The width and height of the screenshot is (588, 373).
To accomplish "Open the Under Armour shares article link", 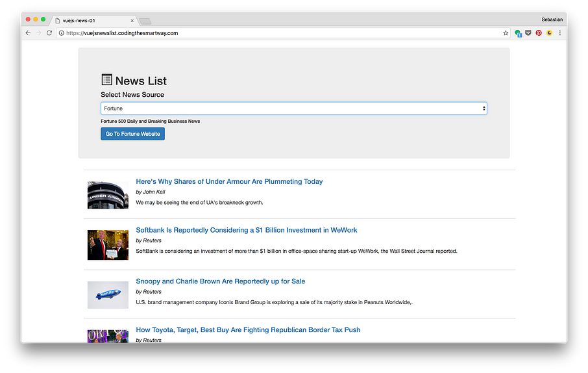I will click(x=229, y=182).
